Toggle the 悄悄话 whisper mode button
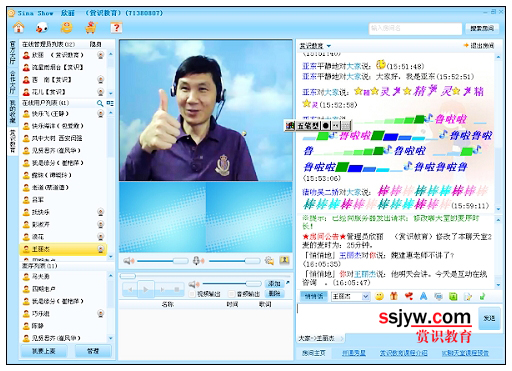The width and height of the screenshot is (512, 371). pyautogui.click(x=314, y=296)
